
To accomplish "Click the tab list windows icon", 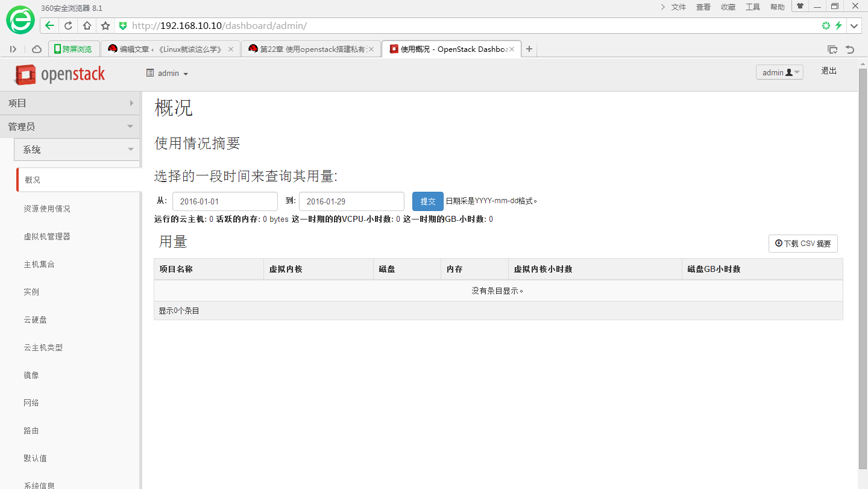I will click(832, 49).
